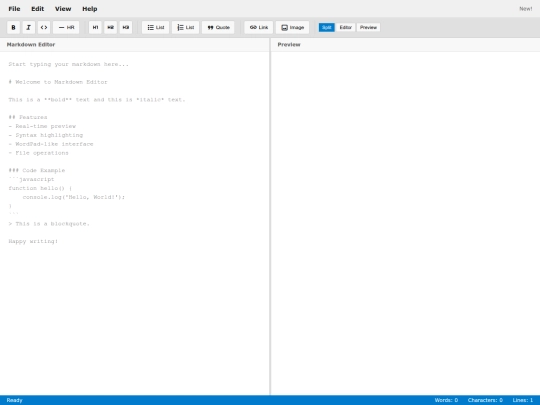
Task: Insert a blockquote with the Quote button
Action: coord(218,28)
